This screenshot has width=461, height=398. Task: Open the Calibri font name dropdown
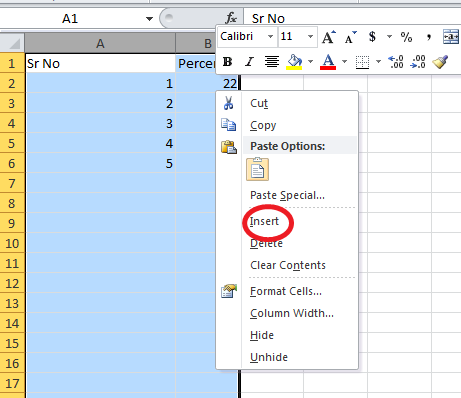tap(270, 36)
